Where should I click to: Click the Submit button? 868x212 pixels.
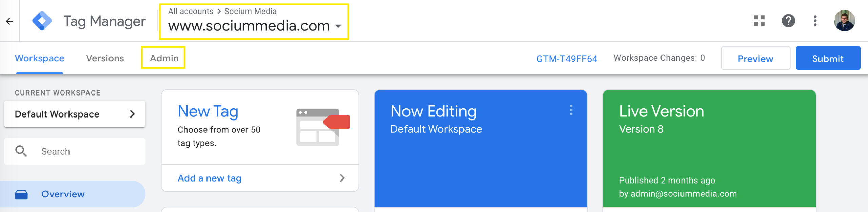pyautogui.click(x=828, y=58)
